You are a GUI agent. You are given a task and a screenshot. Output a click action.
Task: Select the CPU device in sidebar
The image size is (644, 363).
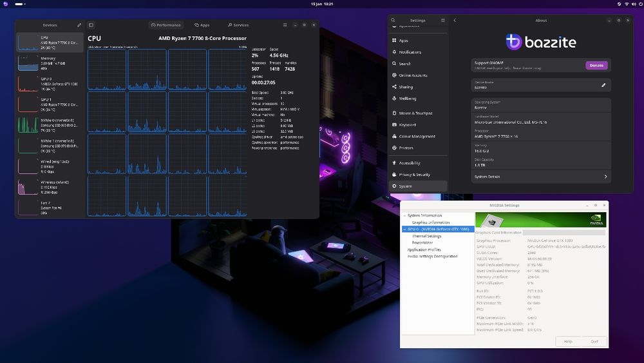[x=50, y=43]
